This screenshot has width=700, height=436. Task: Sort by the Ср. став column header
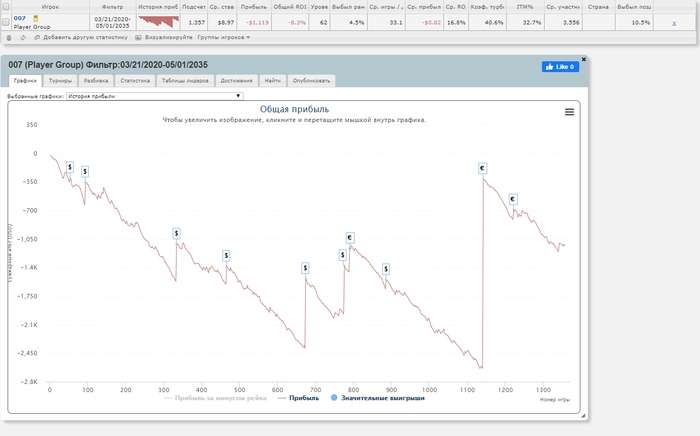221,7
